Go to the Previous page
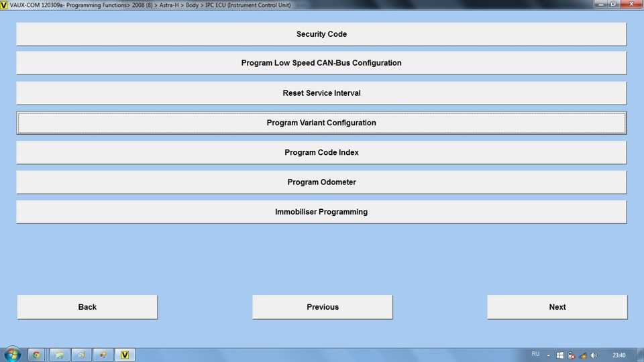The height and width of the screenshot is (362, 644). point(323,307)
